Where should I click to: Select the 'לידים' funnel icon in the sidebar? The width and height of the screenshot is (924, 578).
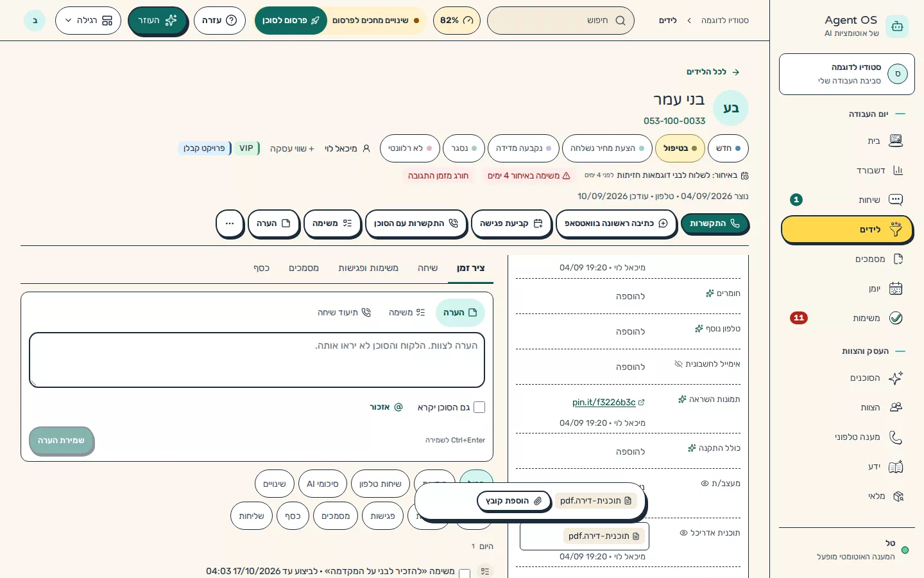pos(896,229)
